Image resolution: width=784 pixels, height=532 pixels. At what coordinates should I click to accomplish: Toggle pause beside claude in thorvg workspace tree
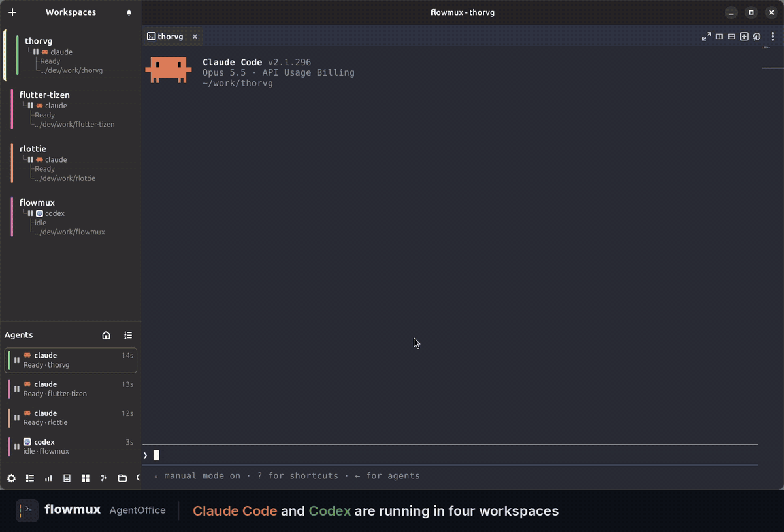click(x=36, y=52)
